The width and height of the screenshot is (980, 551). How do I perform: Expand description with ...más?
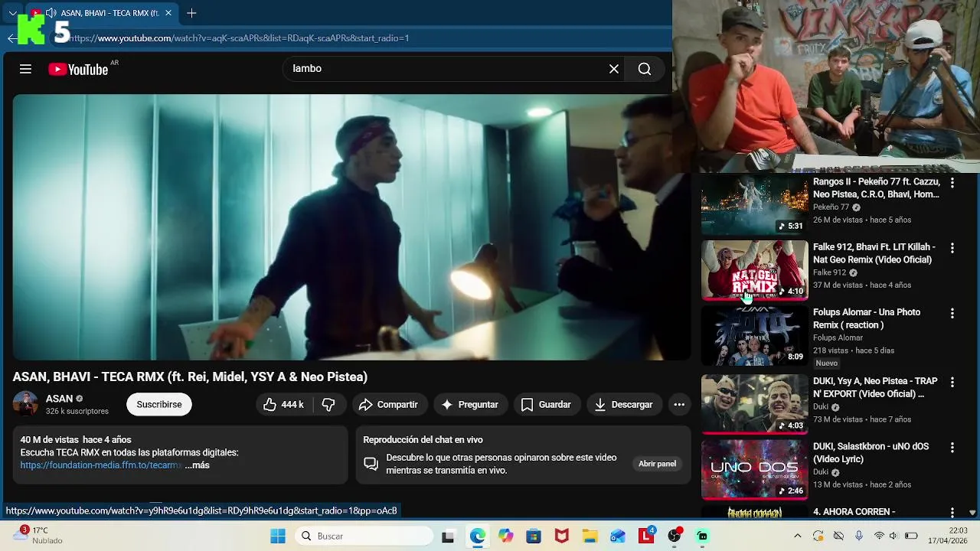coord(197,465)
